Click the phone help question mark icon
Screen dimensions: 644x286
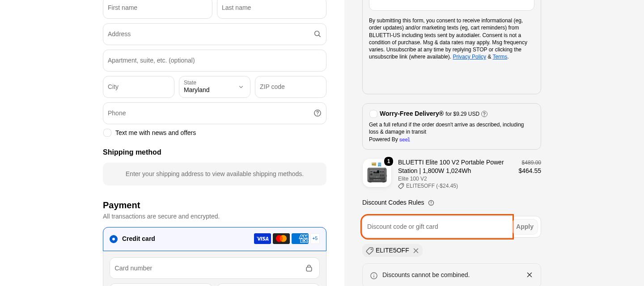coord(318,113)
